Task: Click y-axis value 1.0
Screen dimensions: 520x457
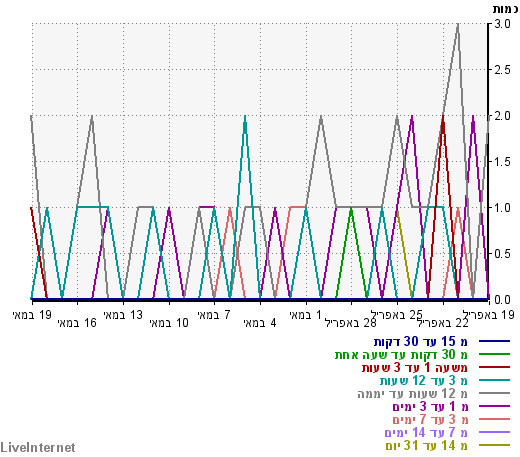Action: (502, 208)
